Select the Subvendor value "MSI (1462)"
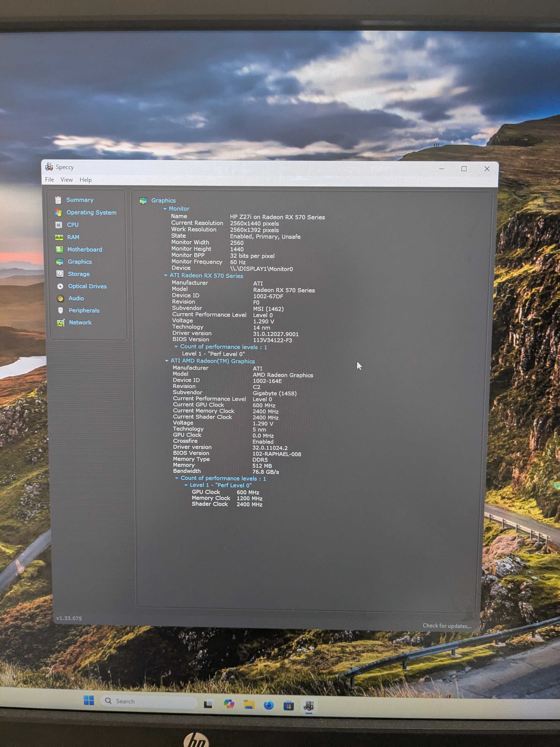The width and height of the screenshot is (560, 747). 268,309
